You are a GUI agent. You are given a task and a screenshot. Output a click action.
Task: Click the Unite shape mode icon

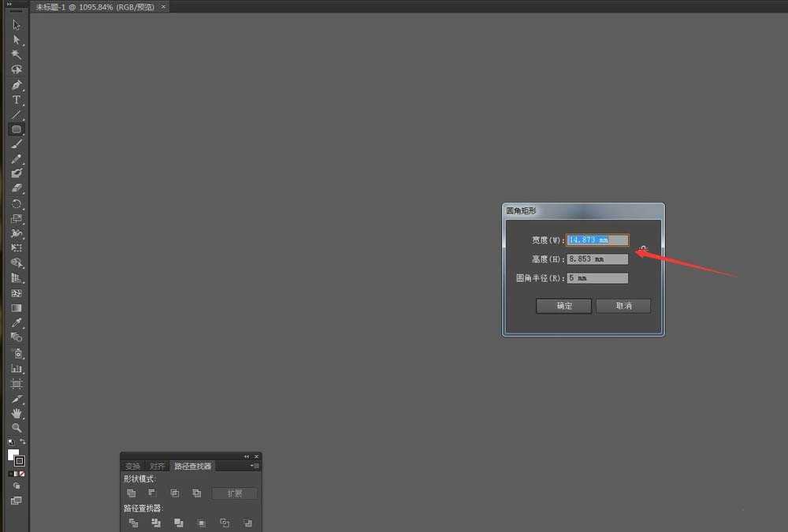point(132,493)
